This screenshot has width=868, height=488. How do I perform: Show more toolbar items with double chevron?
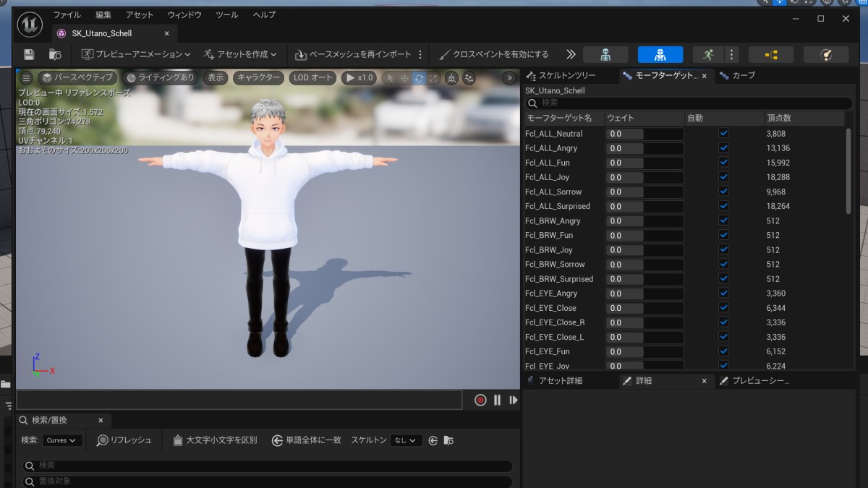pyautogui.click(x=571, y=54)
